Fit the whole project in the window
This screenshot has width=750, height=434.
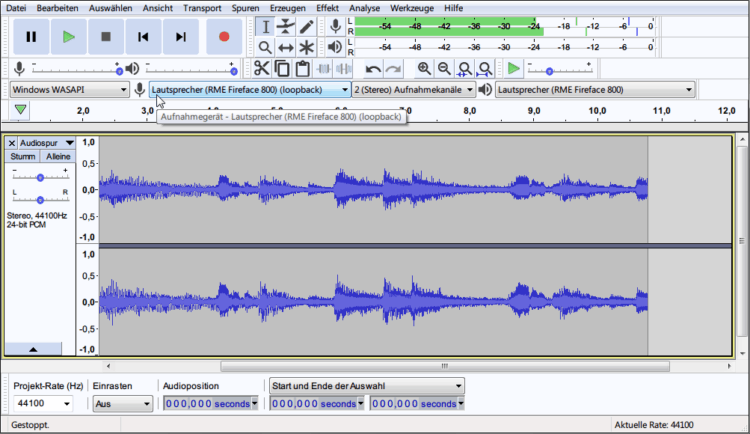pos(485,69)
